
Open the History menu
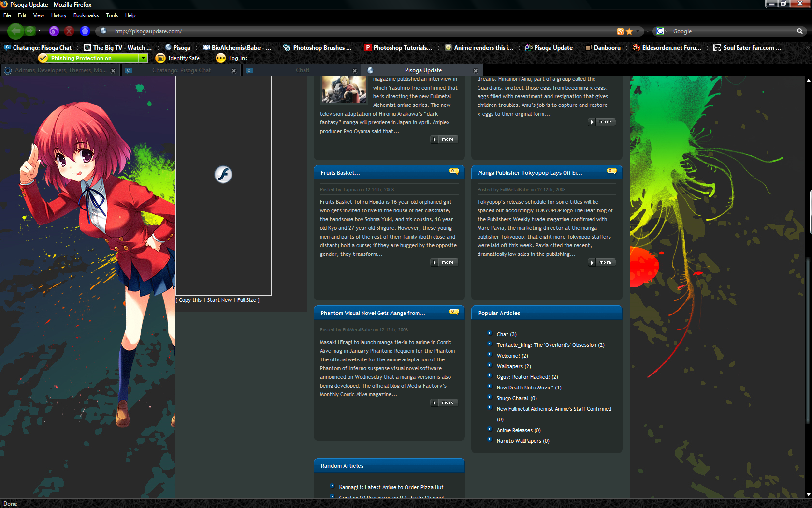point(58,15)
